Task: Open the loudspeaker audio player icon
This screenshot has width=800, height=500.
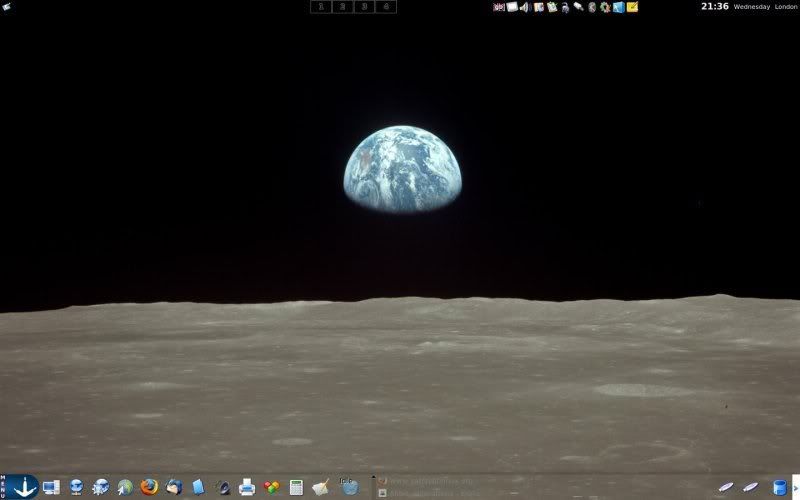Action: tap(223, 488)
